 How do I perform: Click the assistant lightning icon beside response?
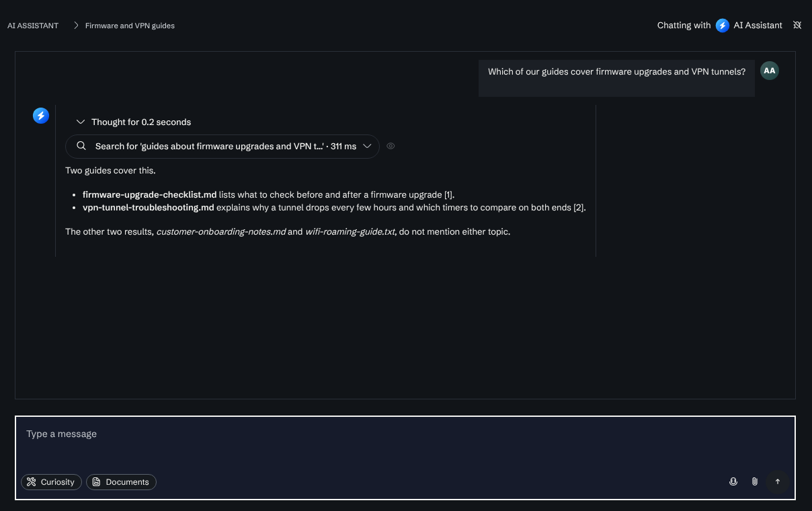coord(41,116)
